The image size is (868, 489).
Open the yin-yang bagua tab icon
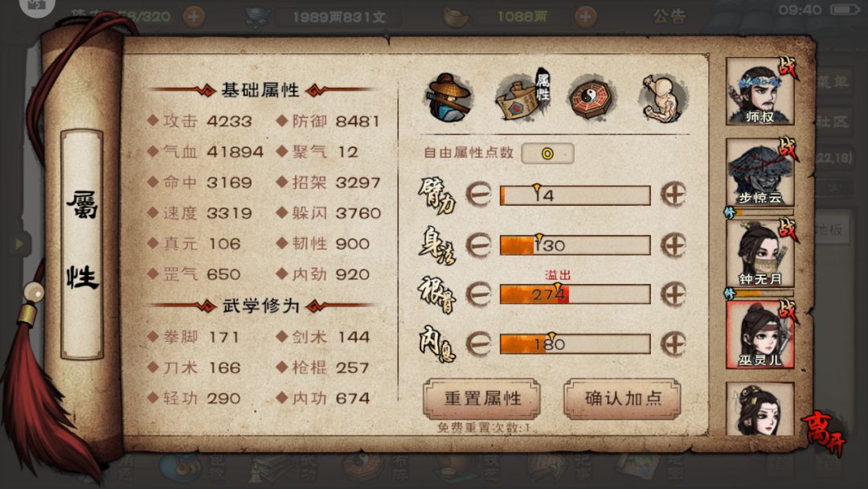tap(591, 98)
